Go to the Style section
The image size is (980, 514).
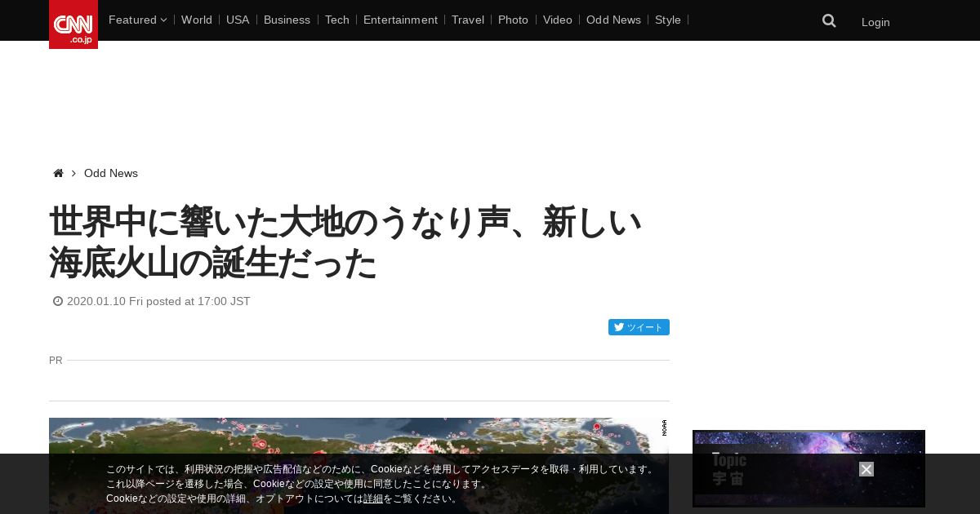[x=668, y=20]
